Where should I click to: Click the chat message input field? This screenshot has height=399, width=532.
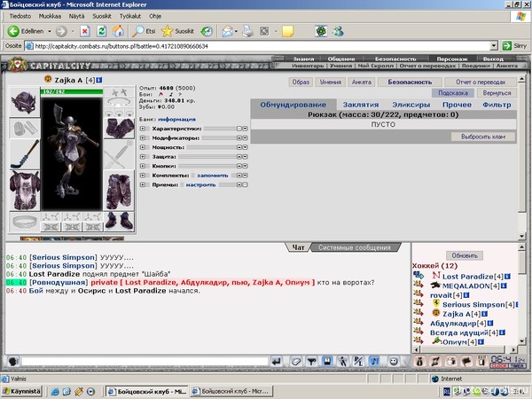click(x=145, y=362)
